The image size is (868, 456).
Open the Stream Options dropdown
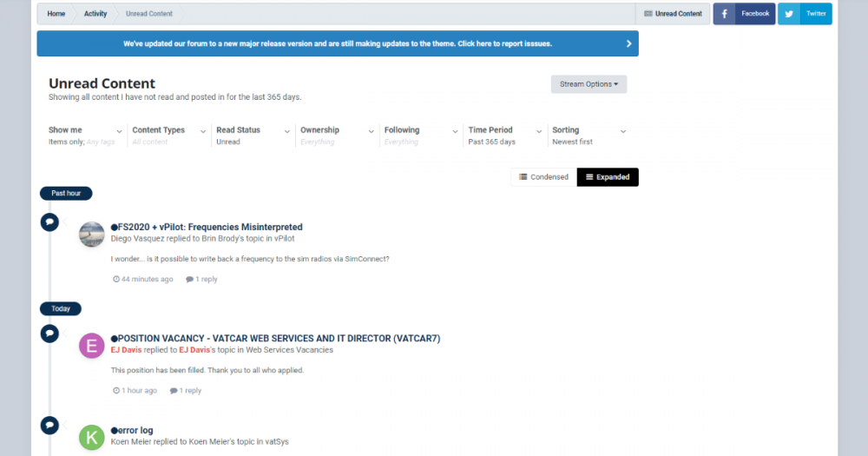click(589, 84)
